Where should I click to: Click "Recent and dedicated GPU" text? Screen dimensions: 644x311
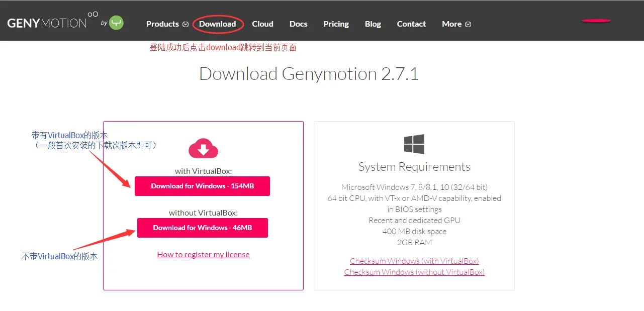pyautogui.click(x=414, y=221)
